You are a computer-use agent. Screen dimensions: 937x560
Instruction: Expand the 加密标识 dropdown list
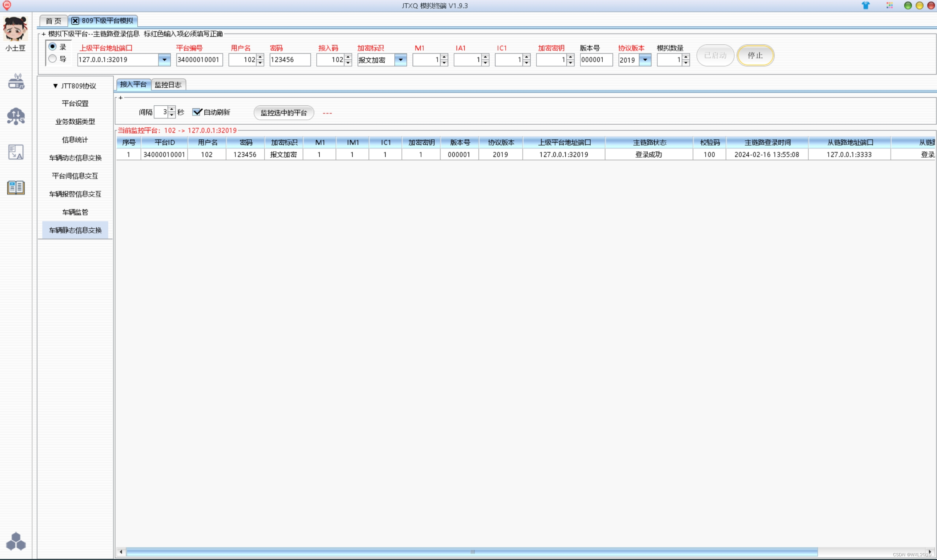pyautogui.click(x=400, y=60)
